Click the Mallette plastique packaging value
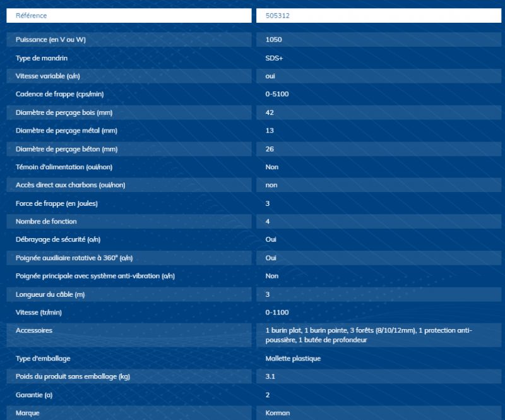The width and height of the screenshot is (505, 420). click(294, 359)
